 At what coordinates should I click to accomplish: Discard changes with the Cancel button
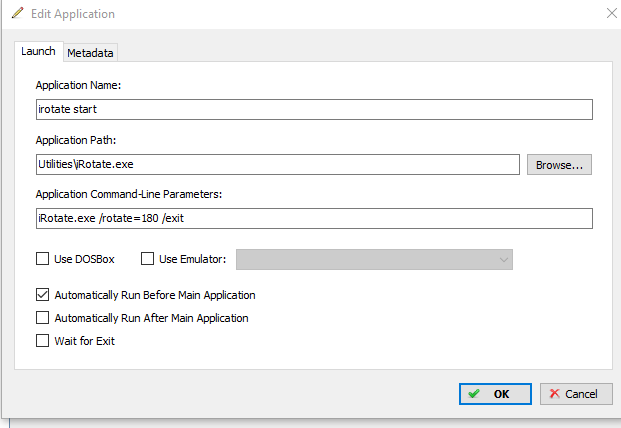click(x=576, y=394)
